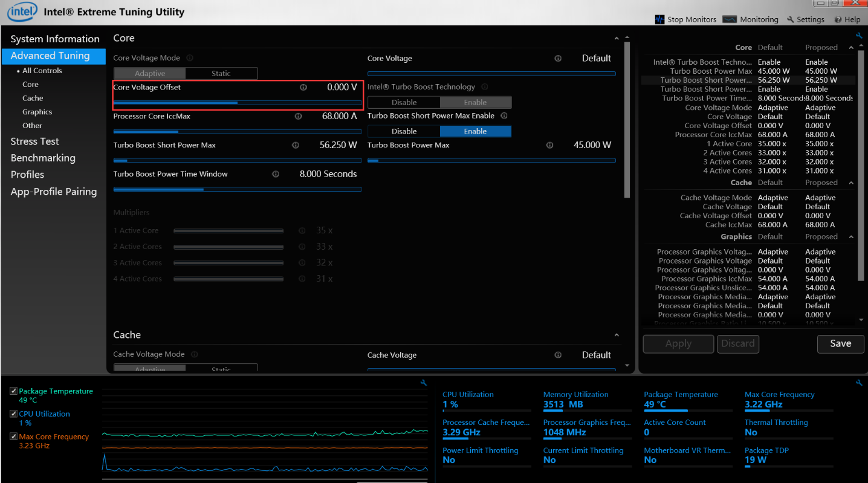Image resolution: width=868 pixels, height=483 pixels.
Task: Collapse the Cache section in main panel
Action: pos(617,336)
